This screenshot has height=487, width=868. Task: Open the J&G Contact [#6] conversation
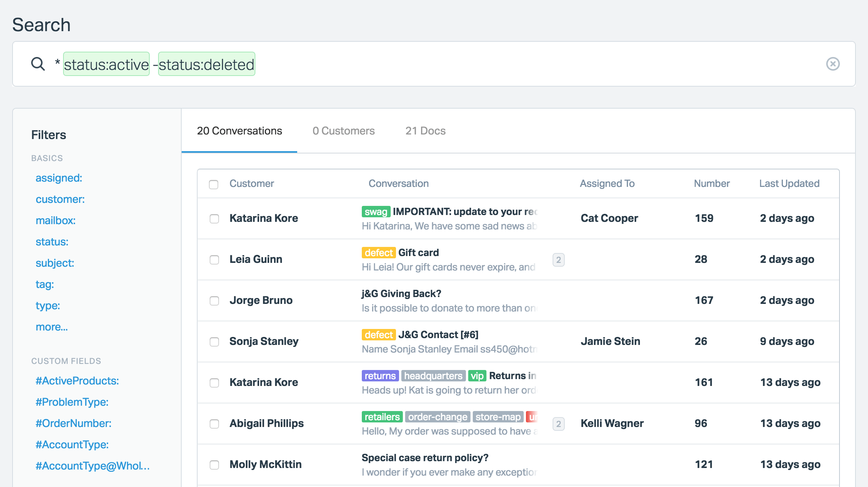(x=438, y=335)
